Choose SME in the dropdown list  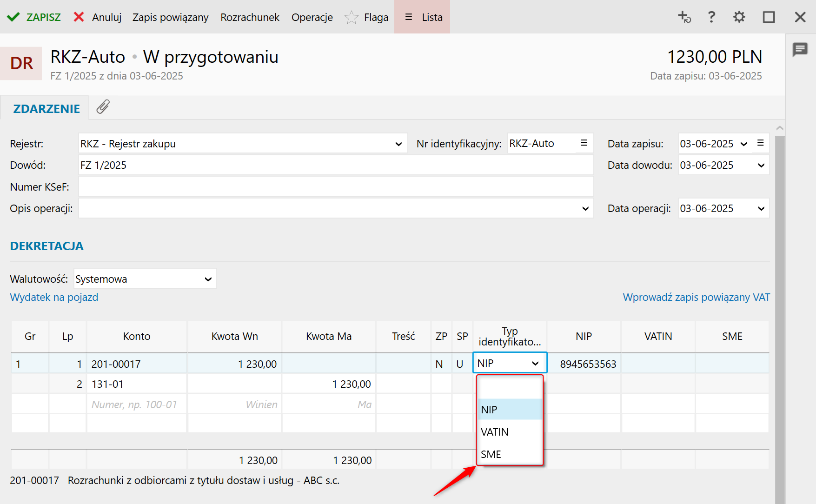point(491,454)
